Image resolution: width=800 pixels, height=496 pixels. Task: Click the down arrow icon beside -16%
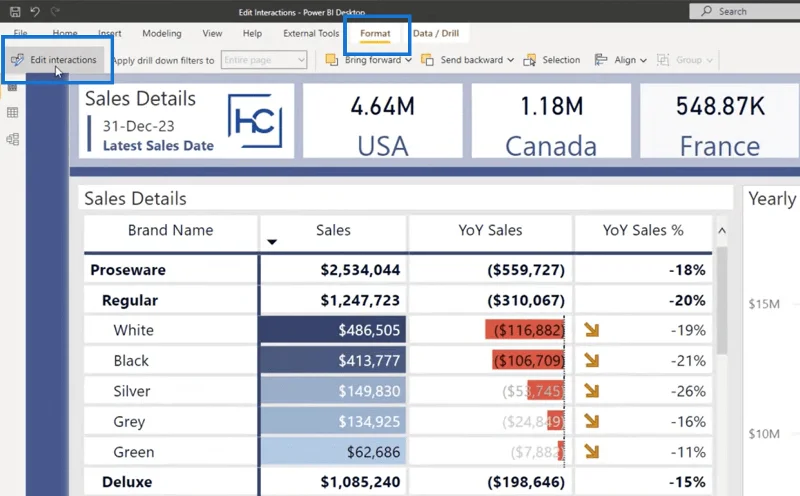(592, 421)
